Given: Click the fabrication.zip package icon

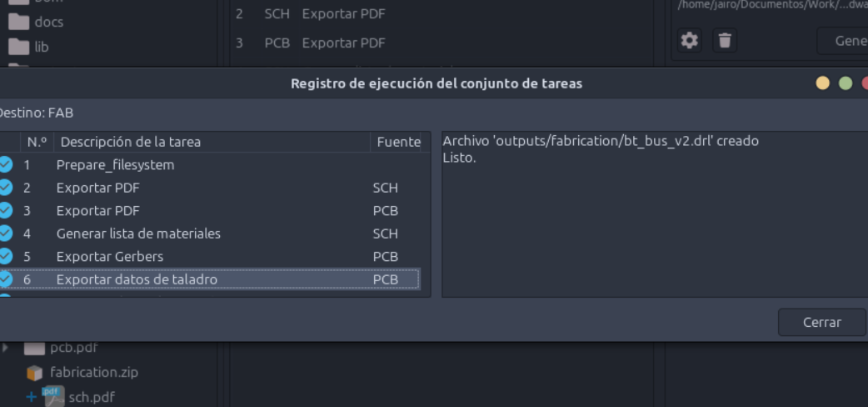Looking at the screenshot, I should (34, 373).
